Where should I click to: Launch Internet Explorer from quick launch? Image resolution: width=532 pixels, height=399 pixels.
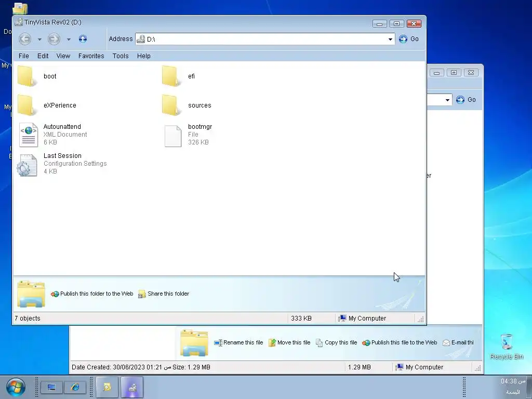(x=75, y=387)
